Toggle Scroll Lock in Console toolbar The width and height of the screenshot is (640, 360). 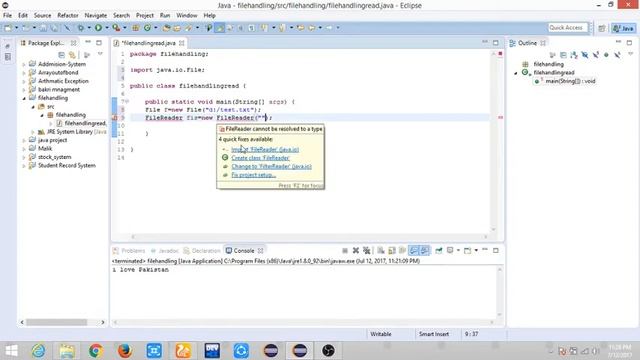pos(392,251)
